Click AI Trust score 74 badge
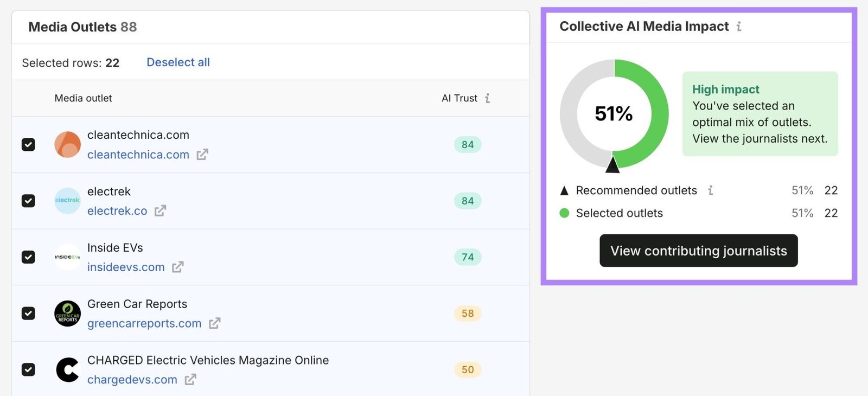 click(x=468, y=257)
